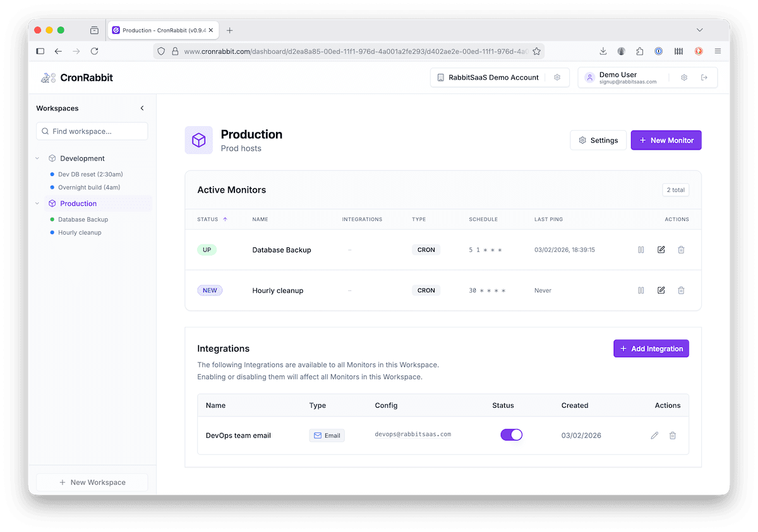
Task: Collapse the Workspaces sidebar
Action: tap(142, 107)
